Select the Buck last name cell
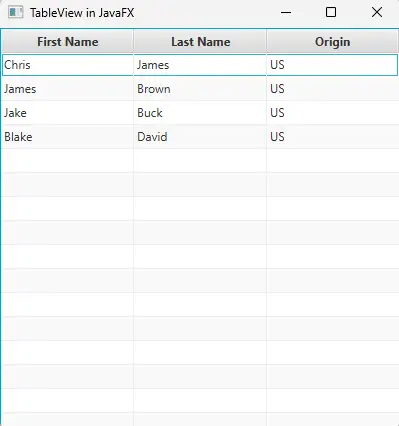The image size is (399, 426). click(x=200, y=113)
